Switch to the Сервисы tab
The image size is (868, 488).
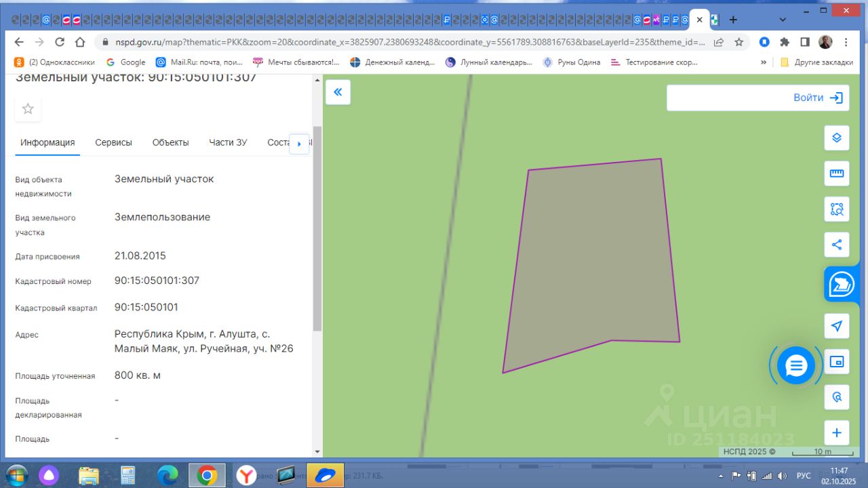pos(113,142)
